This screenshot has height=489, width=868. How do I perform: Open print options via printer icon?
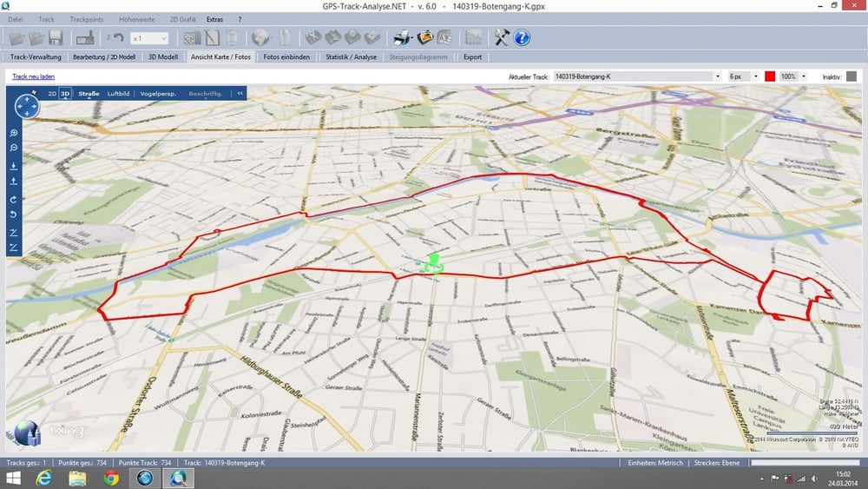click(403, 37)
